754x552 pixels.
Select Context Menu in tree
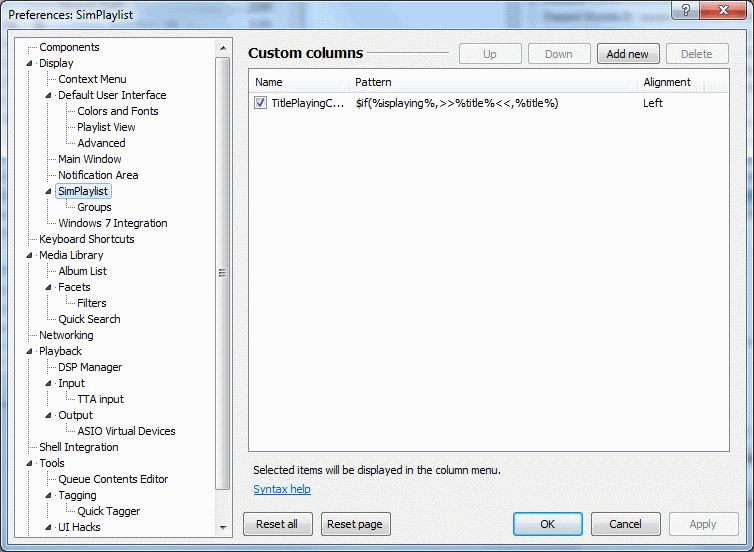click(x=92, y=79)
